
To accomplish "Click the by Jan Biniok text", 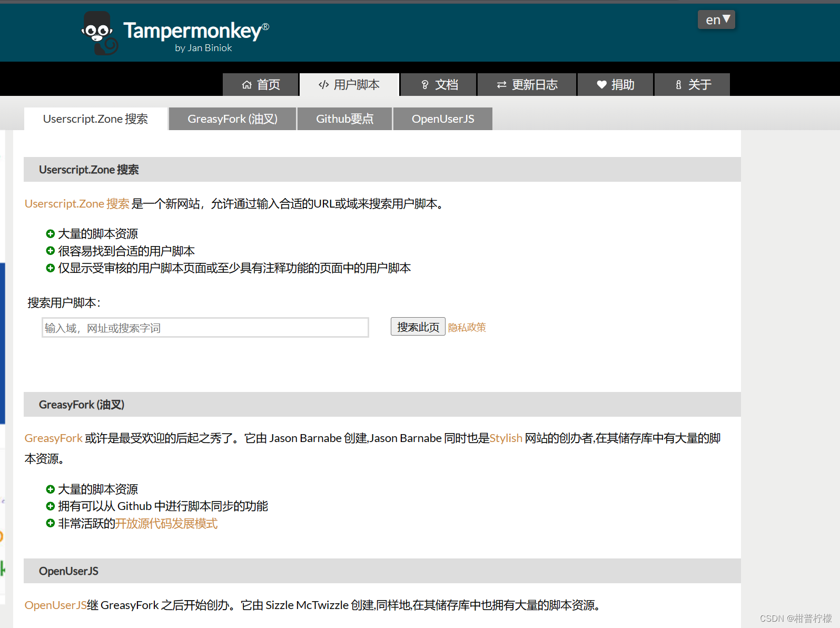I will click(203, 48).
